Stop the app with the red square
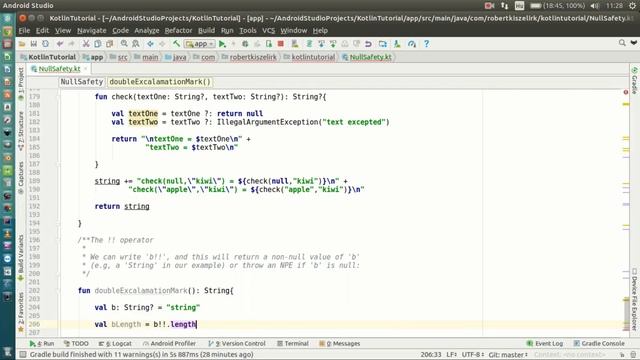Screen dimensions: 640x360 pos(280,44)
